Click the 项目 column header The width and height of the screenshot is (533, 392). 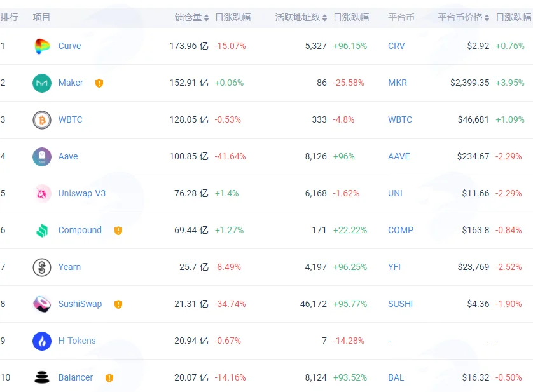click(41, 17)
